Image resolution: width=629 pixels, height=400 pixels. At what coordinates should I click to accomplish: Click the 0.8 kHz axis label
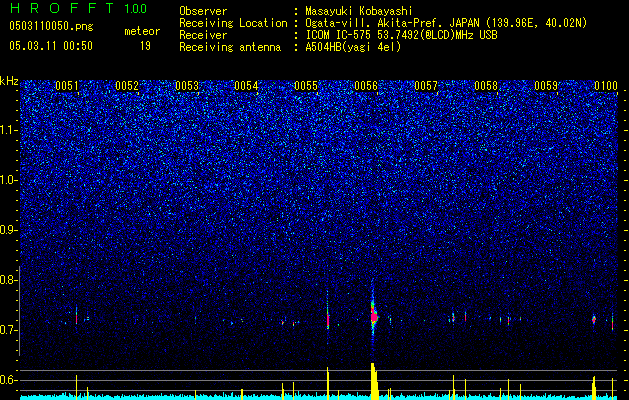(x=8, y=280)
